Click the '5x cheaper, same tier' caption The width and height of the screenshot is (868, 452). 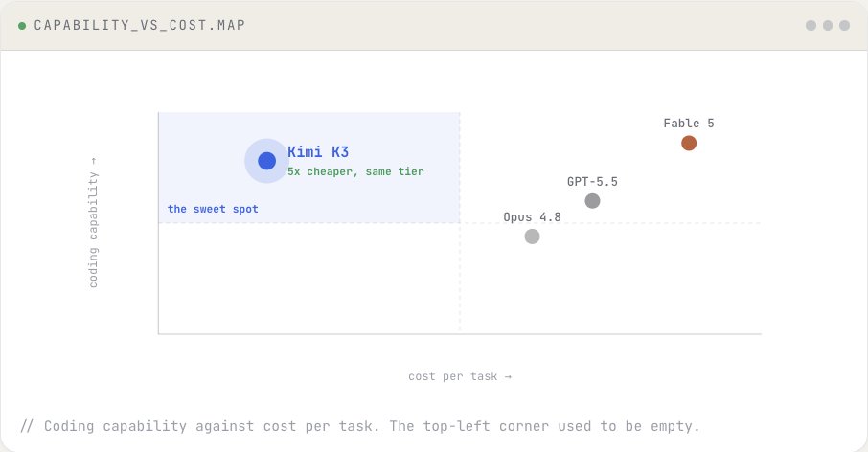355,171
